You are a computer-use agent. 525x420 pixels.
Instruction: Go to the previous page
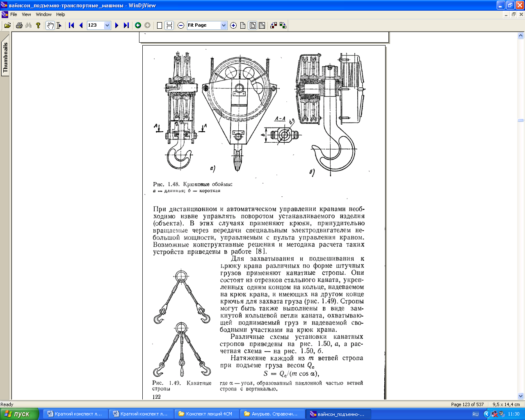tap(81, 25)
